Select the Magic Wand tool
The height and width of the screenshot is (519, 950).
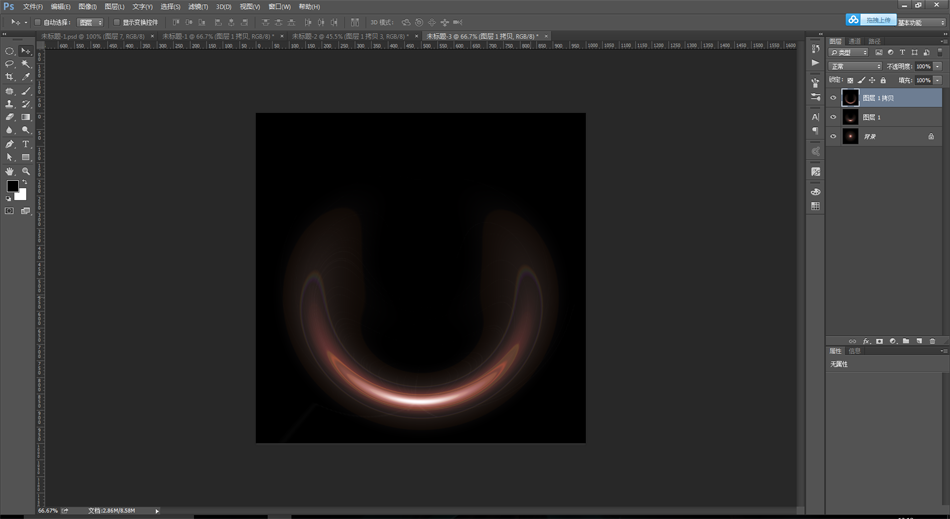(x=26, y=64)
